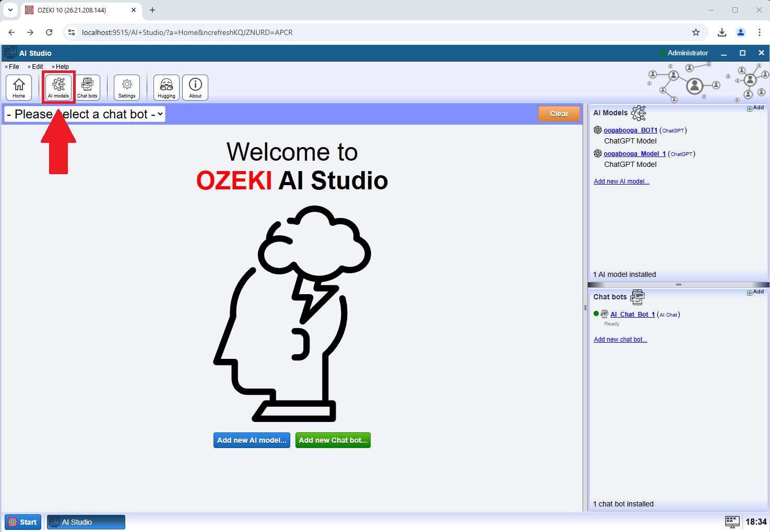Screen dimensions: 770x532
Task: Click the green Add new Chat bot button
Action: (x=333, y=440)
